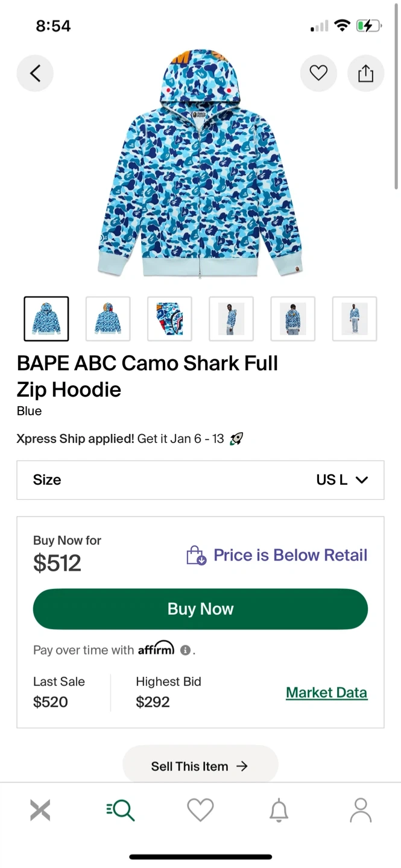The width and height of the screenshot is (401, 868).
Task: Select third thumbnail showing shark detail
Action: (169, 319)
